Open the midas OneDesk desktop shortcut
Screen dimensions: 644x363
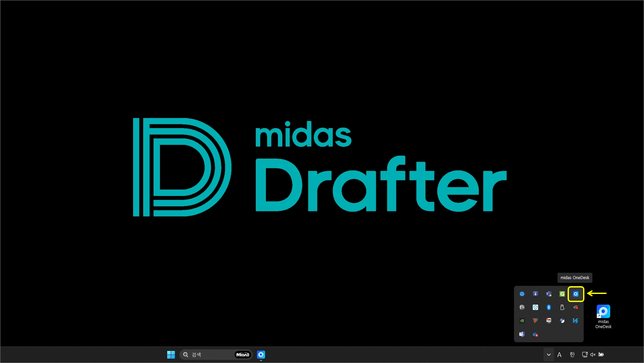603,317
